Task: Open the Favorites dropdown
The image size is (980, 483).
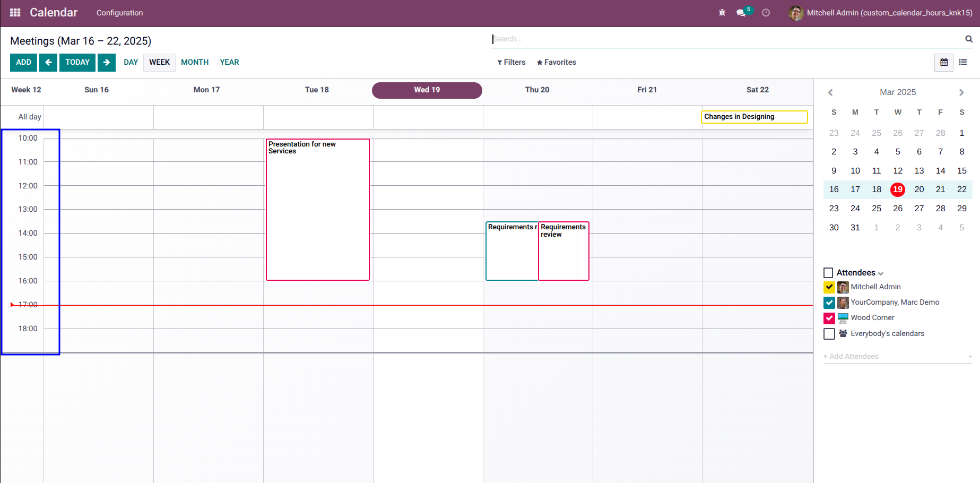Action: pyautogui.click(x=556, y=62)
